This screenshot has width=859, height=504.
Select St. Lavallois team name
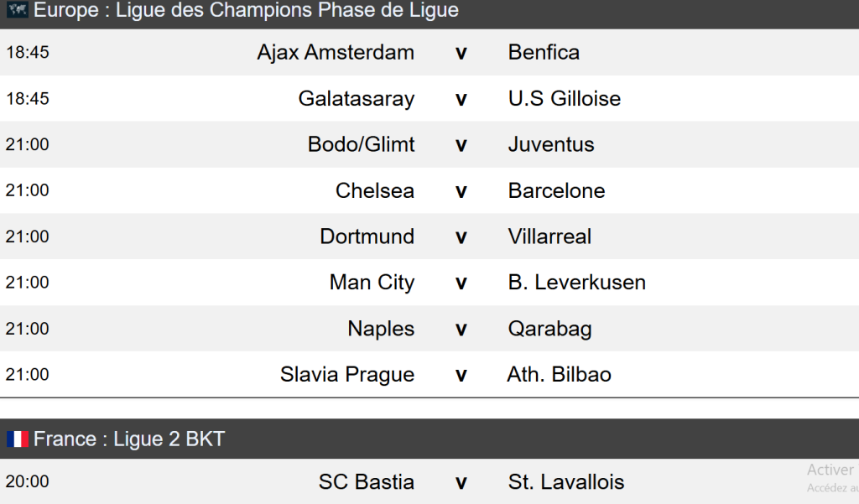click(566, 482)
